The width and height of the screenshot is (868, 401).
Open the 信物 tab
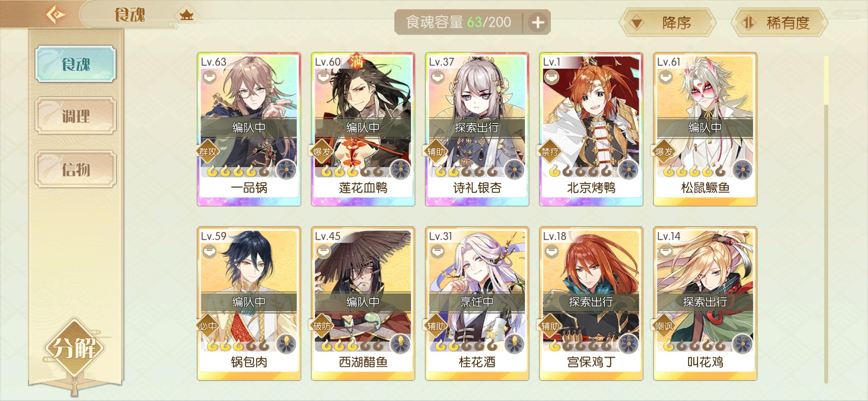point(76,169)
